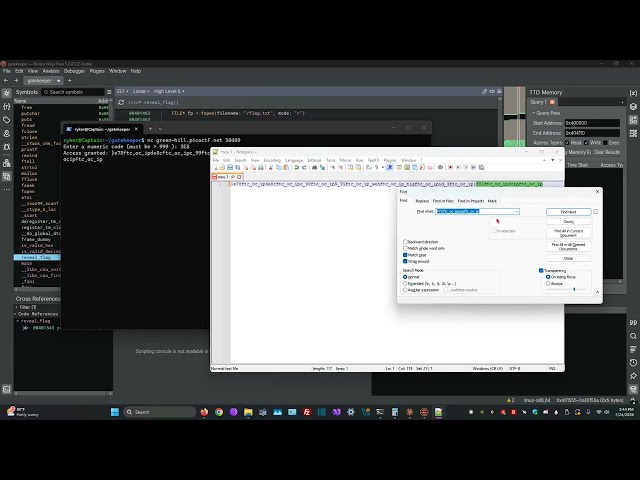Switch to Find in Files tab
Screen dimensions: 640x480
pos(443,201)
